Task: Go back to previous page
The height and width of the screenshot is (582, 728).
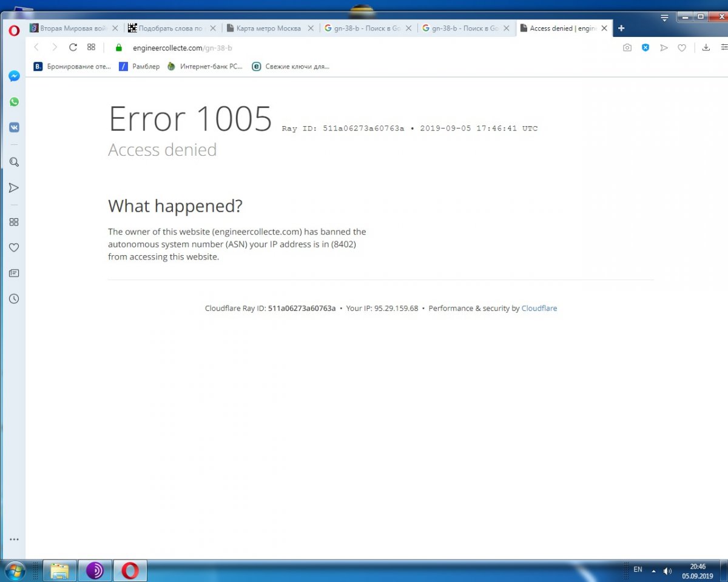Action: 36,47
